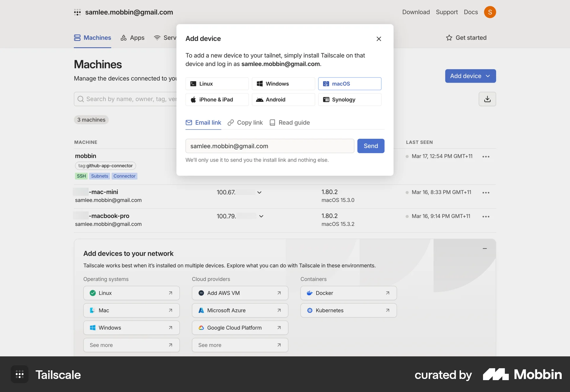Choose Linux in the Add device dialog
Screen dimensions: 570x392
(217, 83)
